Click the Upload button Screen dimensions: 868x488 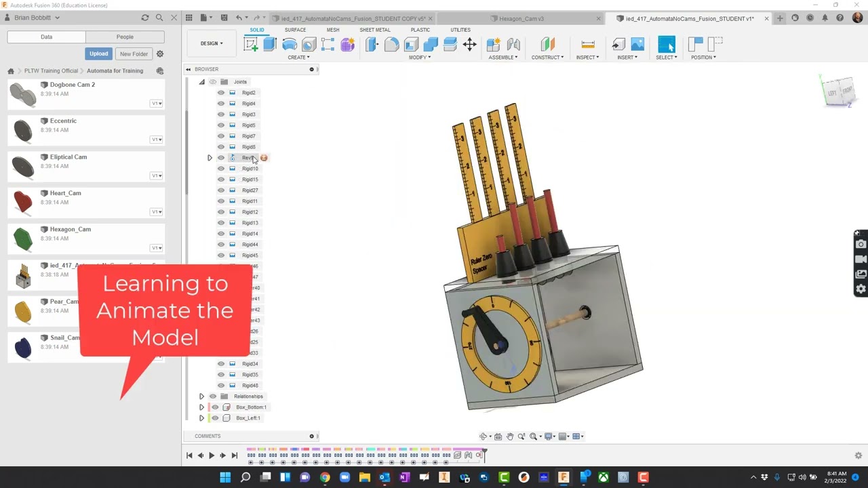click(98, 54)
